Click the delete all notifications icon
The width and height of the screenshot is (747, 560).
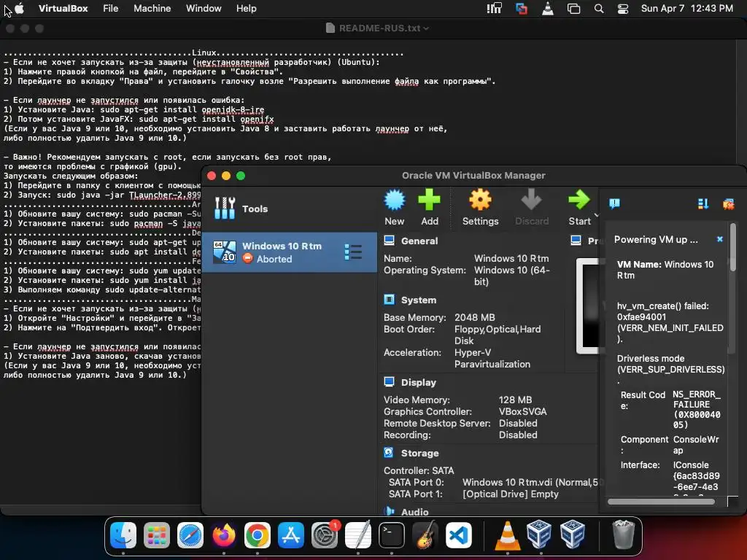coord(729,204)
